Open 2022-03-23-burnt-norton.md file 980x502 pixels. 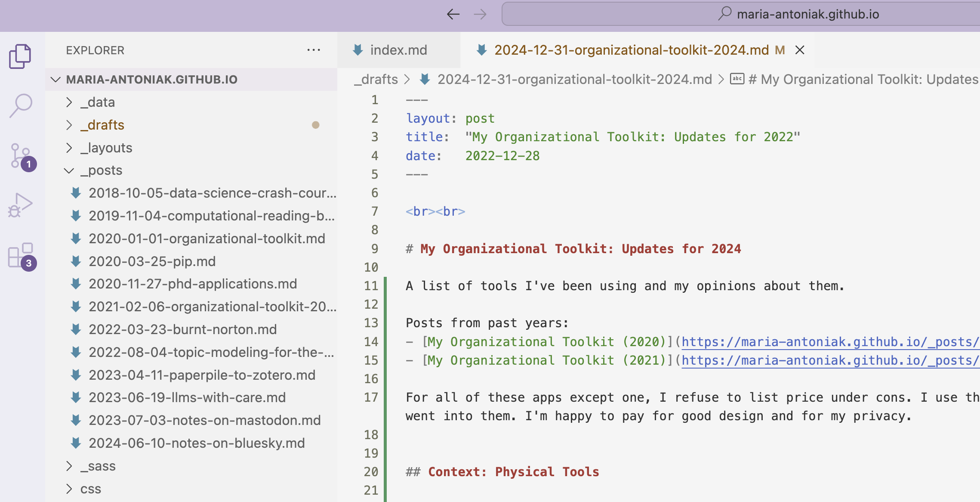[191, 329]
